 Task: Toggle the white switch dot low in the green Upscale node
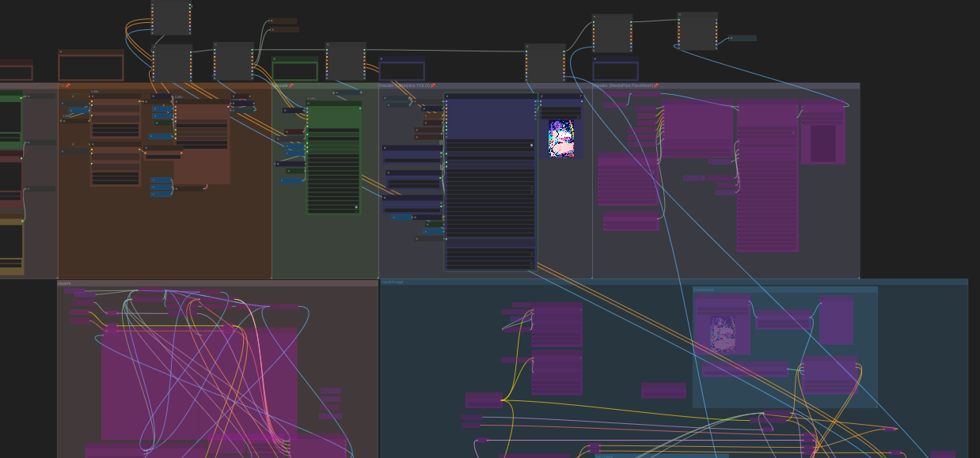356,207
